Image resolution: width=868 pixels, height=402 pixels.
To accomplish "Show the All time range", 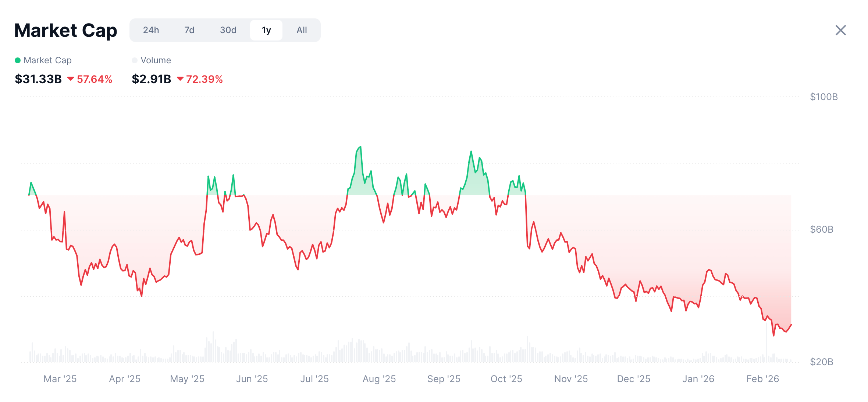I will point(302,30).
